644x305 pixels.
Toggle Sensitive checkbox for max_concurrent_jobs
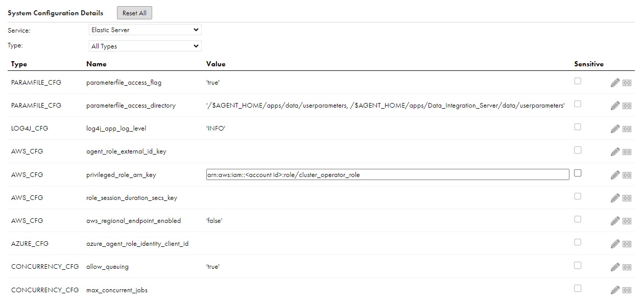coord(578,288)
